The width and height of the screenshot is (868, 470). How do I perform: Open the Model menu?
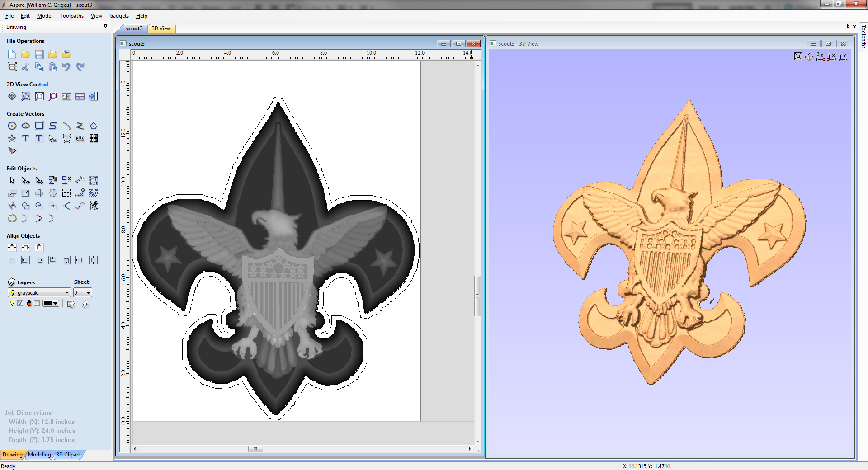[x=45, y=16]
